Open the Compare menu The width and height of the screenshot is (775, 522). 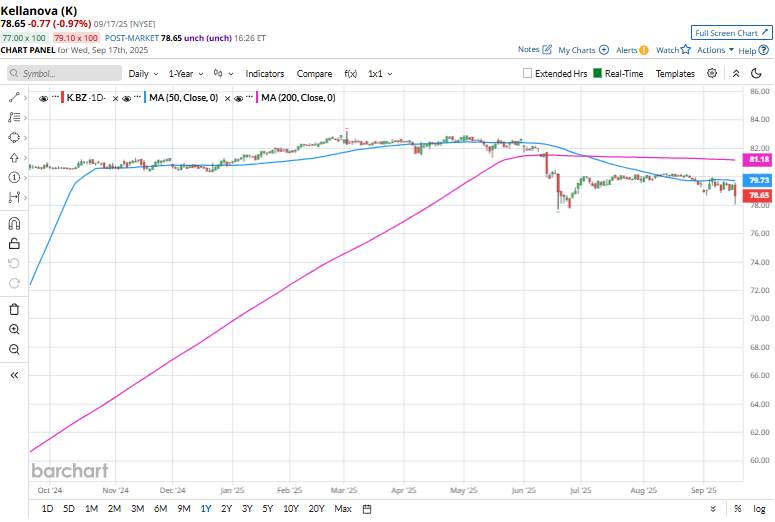314,74
